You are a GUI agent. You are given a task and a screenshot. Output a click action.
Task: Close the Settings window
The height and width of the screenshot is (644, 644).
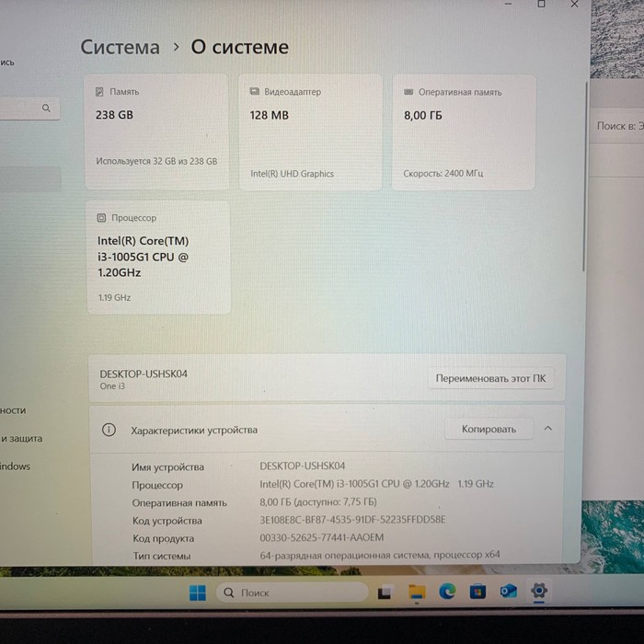[574, 4]
